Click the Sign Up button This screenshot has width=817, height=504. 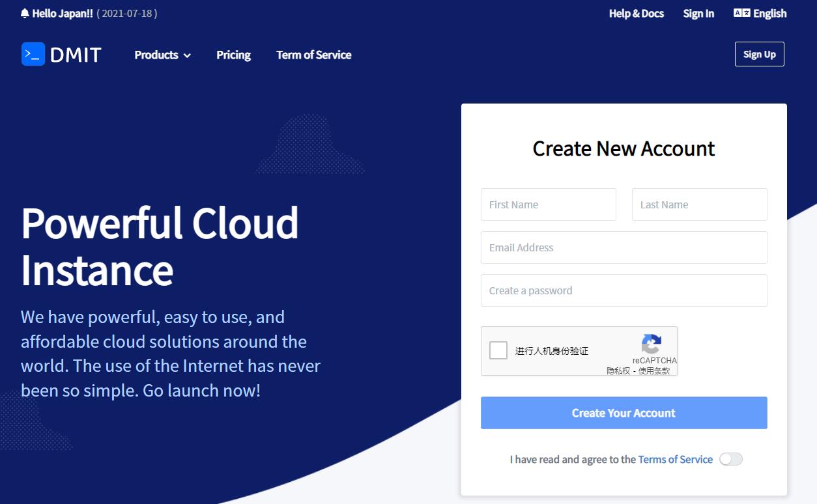pos(760,54)
